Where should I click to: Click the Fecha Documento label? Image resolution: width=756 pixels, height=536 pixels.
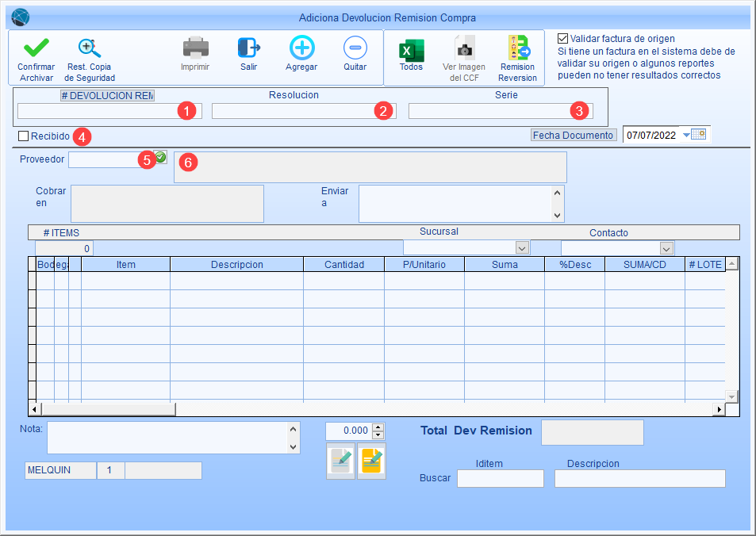tap(574, 135)
